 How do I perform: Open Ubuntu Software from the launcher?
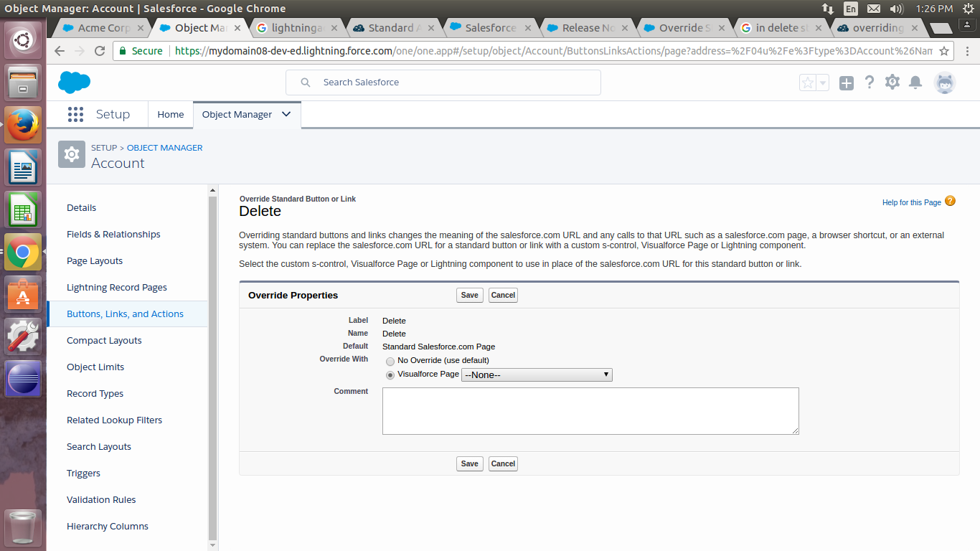coord(23,294)
